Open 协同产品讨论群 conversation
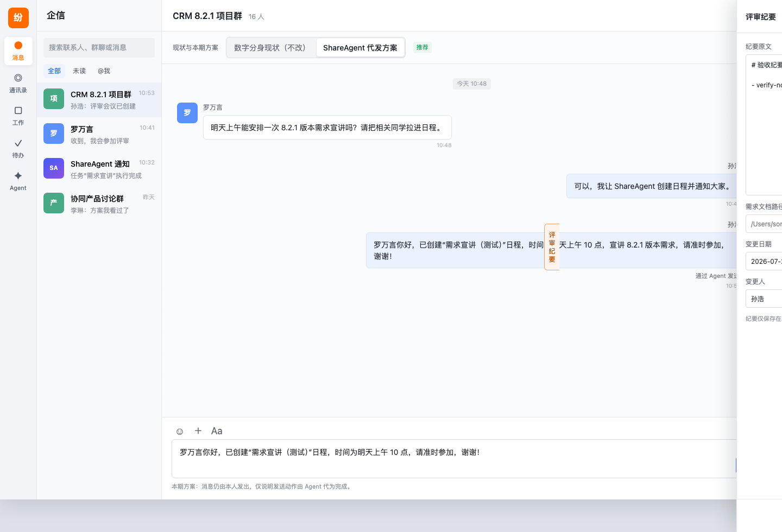This screenshot has height=532, width=782. [99, 204]
